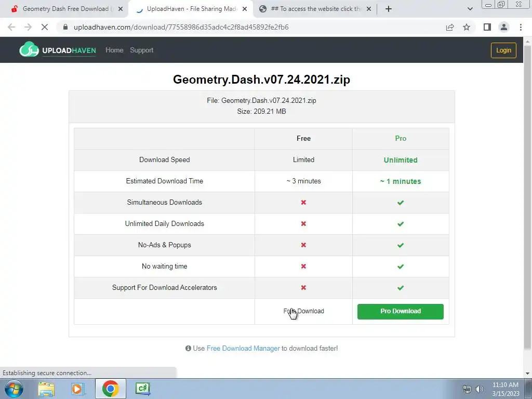Click the '~ 3 minutes' cell
Viewport: 532px width, 399px height.
pyautogui.click(x=303, y=181)
